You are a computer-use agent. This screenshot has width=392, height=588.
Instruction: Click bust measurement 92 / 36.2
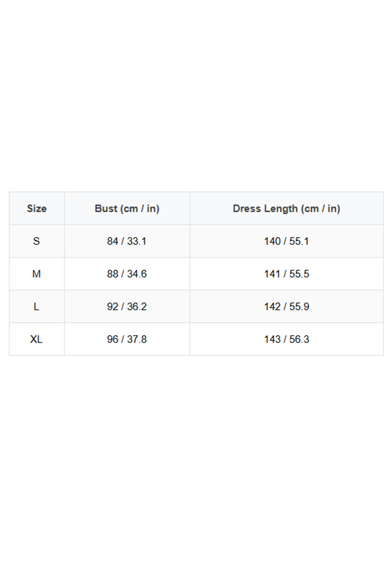tap(127, 307)
